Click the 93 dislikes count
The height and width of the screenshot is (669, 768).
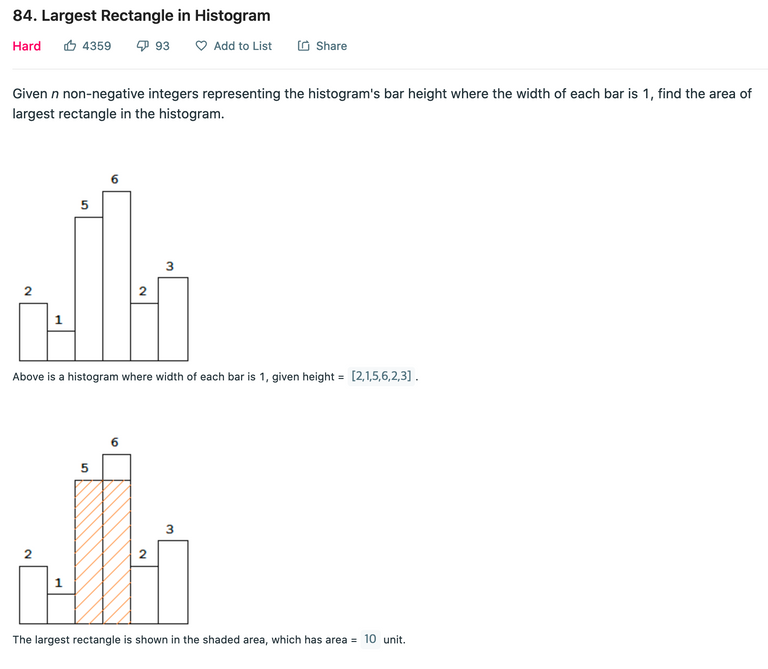pos(162,46)
